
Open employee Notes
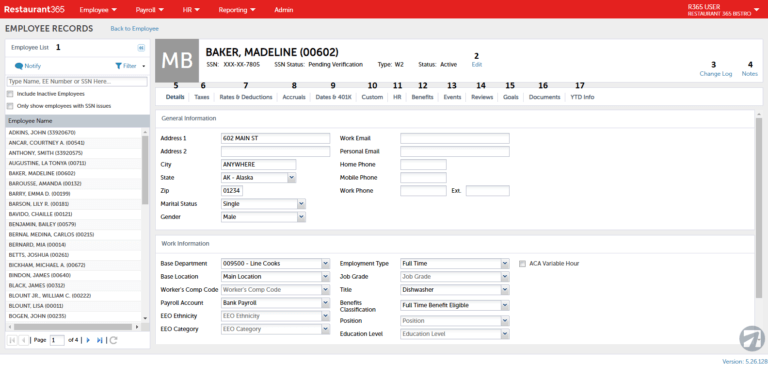pos(749,73)
